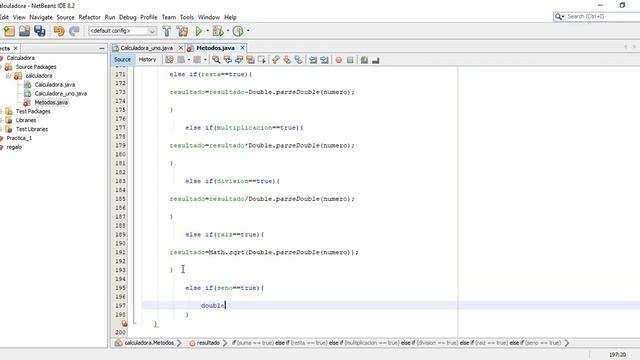Click the Open Project icon
Viewport: 640px width, 360px height.
coord(24,31)
